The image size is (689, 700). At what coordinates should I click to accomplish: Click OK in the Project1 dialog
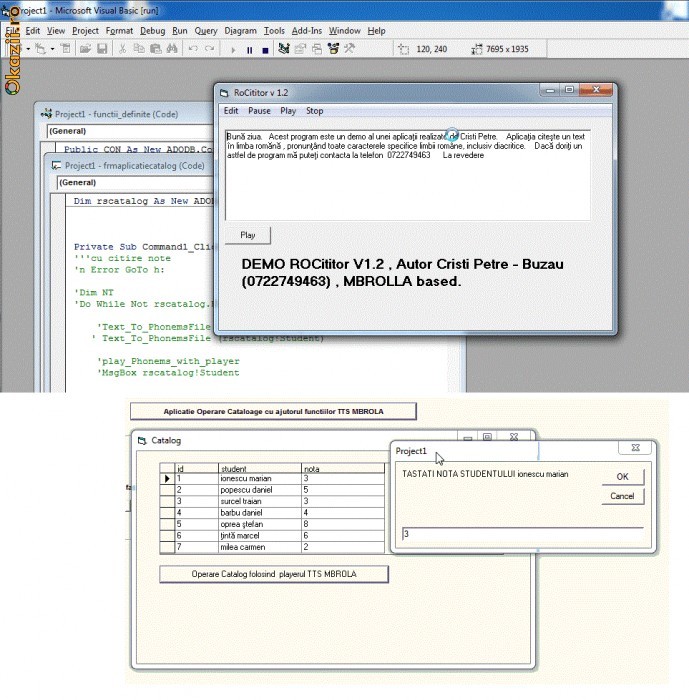[x=622, y=476]
